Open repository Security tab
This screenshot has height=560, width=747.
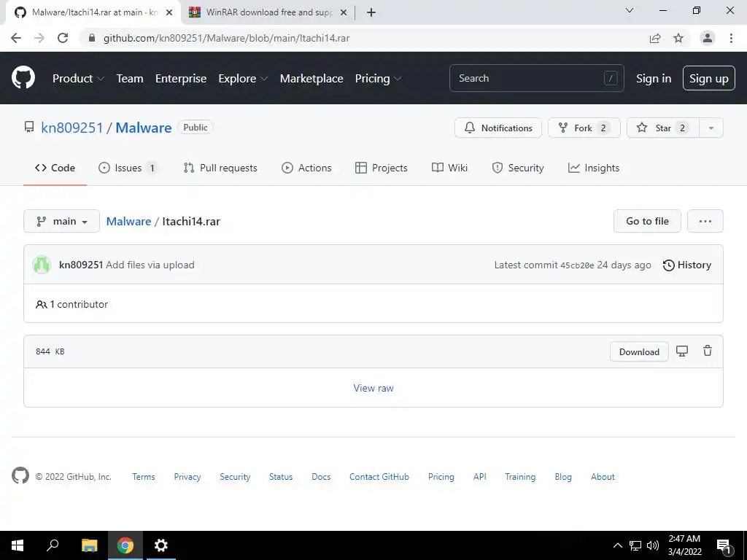[x=517, y=168]
